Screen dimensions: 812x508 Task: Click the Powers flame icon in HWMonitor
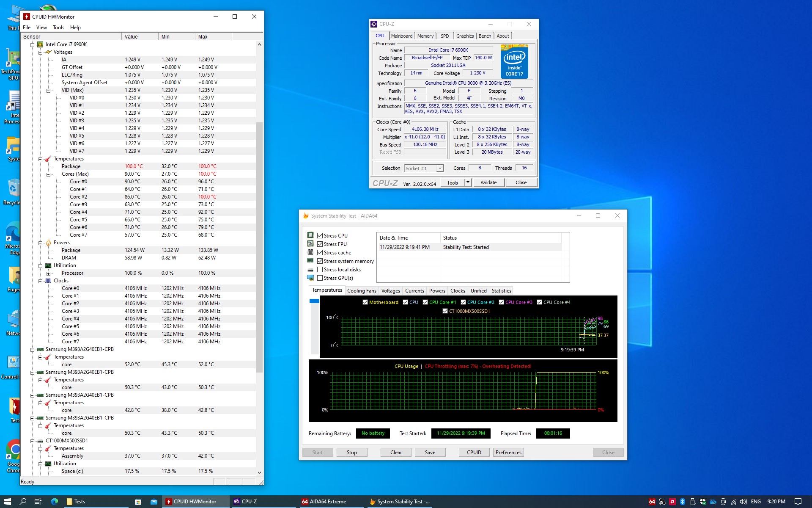tap(48, 243)
